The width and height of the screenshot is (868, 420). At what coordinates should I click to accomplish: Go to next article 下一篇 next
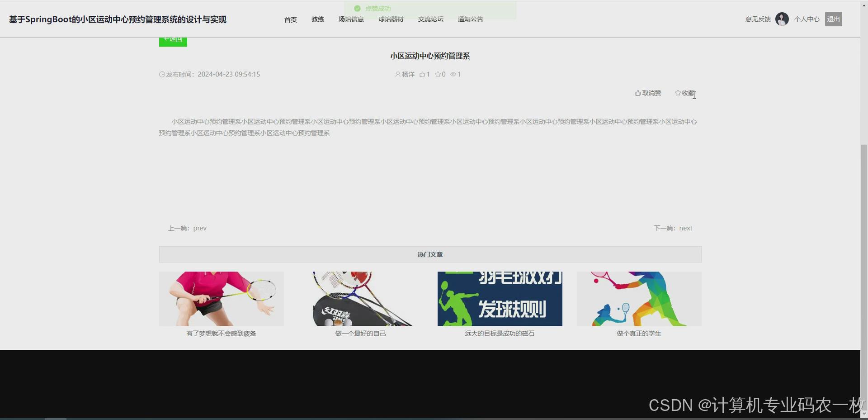tap(673, 228)
